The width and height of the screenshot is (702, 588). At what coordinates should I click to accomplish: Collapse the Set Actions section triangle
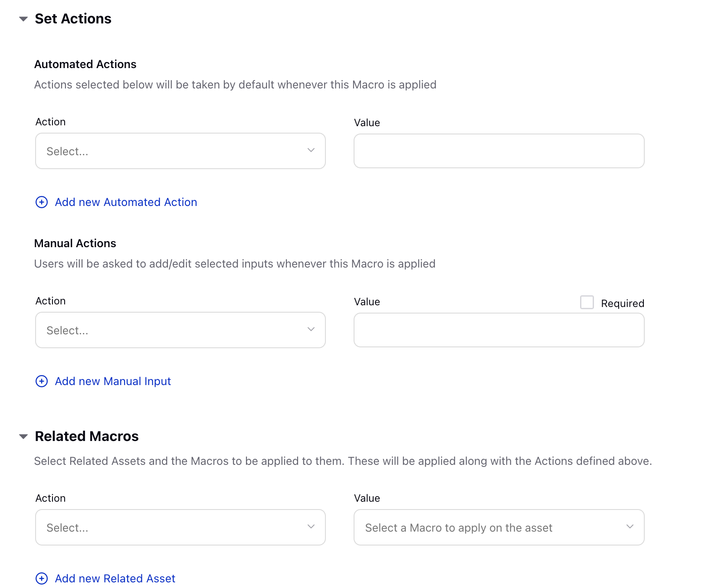(x=23, y=19)
